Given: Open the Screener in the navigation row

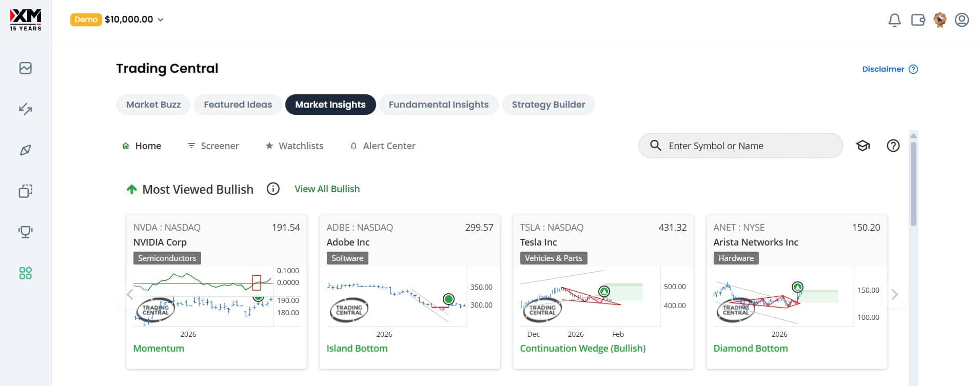Looking at the screenshot, I should (x=213, y=146).
